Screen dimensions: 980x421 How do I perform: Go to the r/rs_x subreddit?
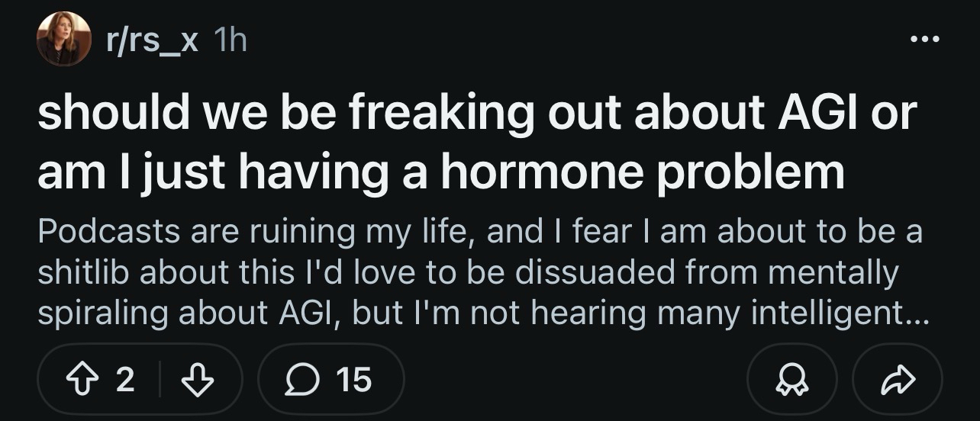pyautogui.click(x=153, y=40)
